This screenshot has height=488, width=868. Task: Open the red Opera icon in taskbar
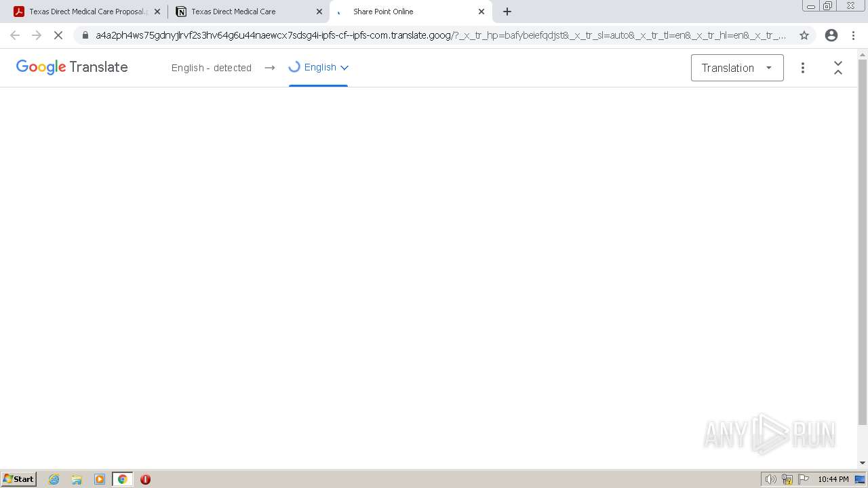(x=145, y=479)
